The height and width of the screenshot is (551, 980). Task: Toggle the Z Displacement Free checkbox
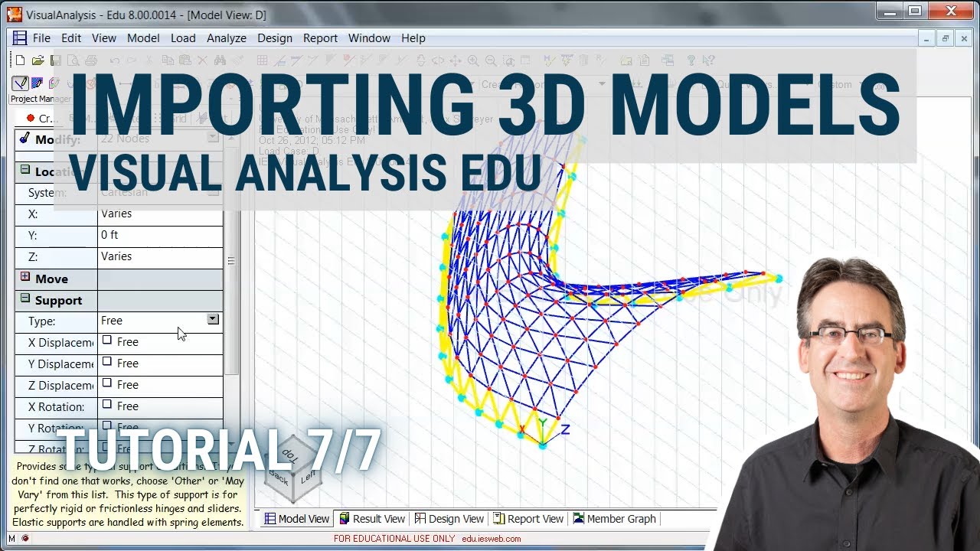pyautogui.click(x=107, y=383)
